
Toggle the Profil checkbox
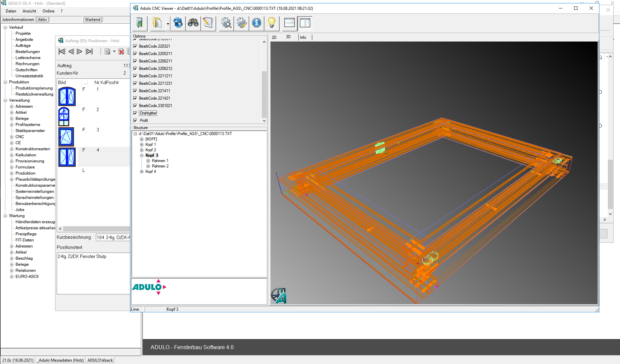click(x=135, y=121)
